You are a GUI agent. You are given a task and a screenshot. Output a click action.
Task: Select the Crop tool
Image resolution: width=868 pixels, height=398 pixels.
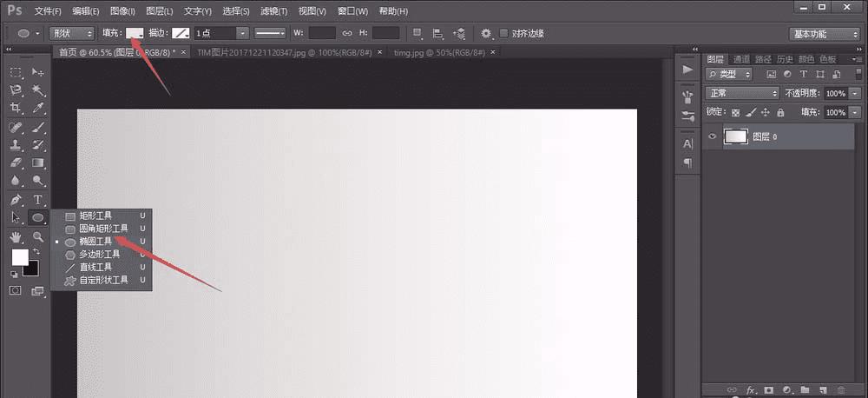(x=16, y=108)
